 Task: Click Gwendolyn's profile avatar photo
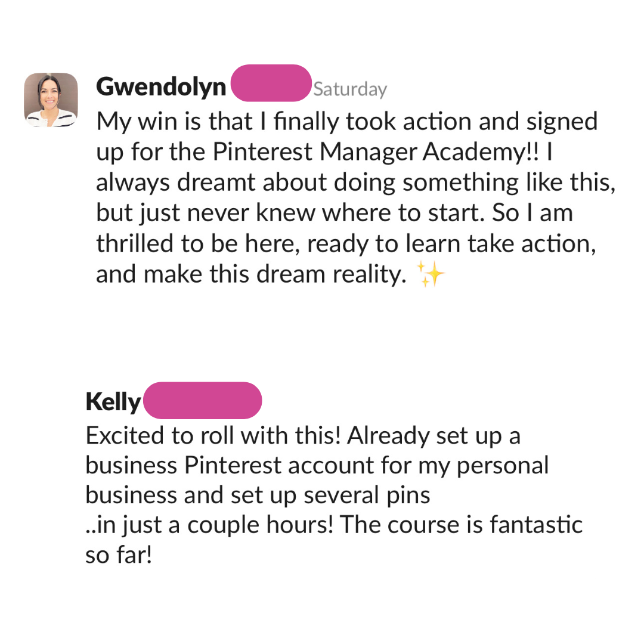click(51, 100)
